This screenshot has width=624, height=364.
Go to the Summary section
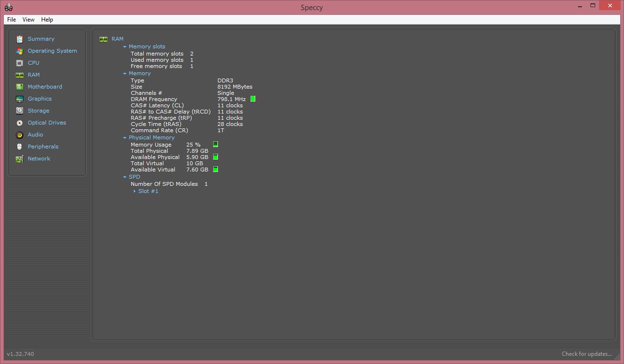click(41, 39)
